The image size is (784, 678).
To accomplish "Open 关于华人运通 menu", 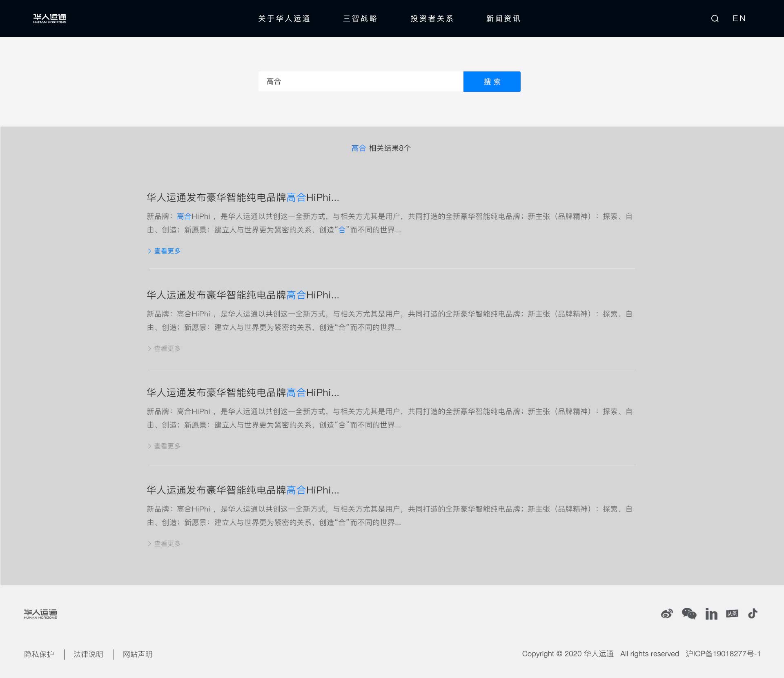I will pos(284,18).
